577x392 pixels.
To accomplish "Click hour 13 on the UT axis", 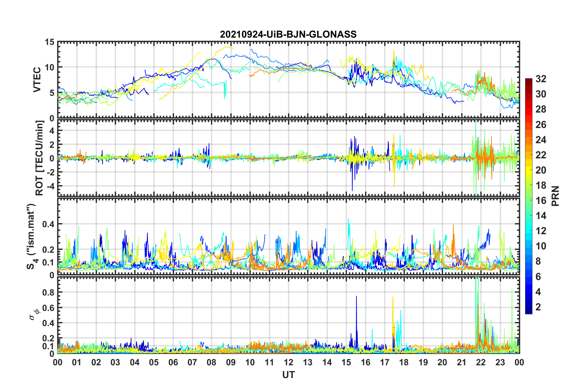I will tap(308, 362).
